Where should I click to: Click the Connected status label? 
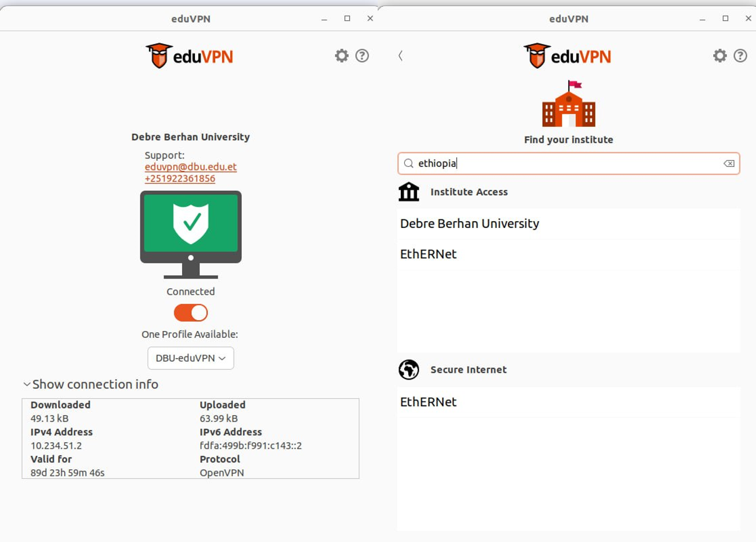pos(191,292)
